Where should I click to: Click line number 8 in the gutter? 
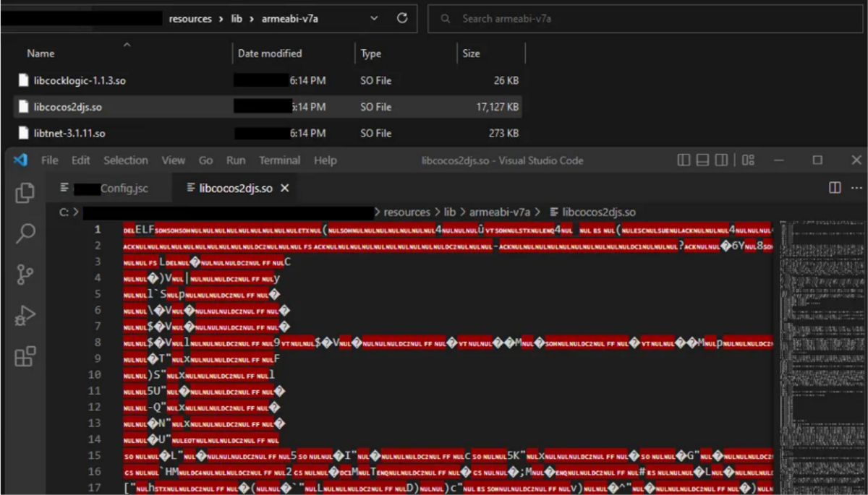click(98, 343)
